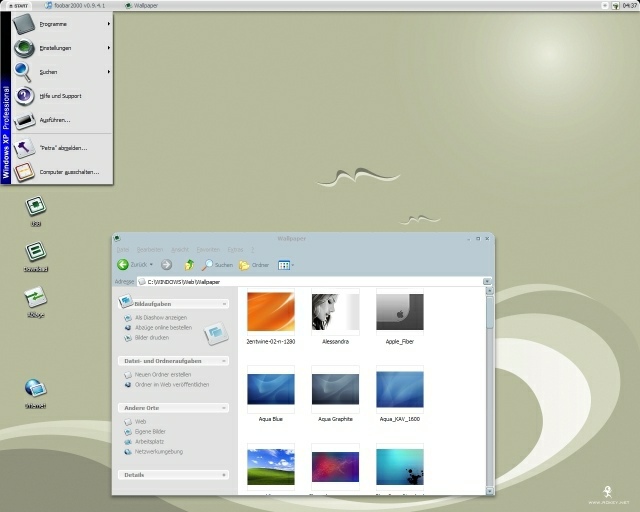640x512 pixels.
Task: Select the Apple_Fiber thumbnail
Action: [400, 312]
